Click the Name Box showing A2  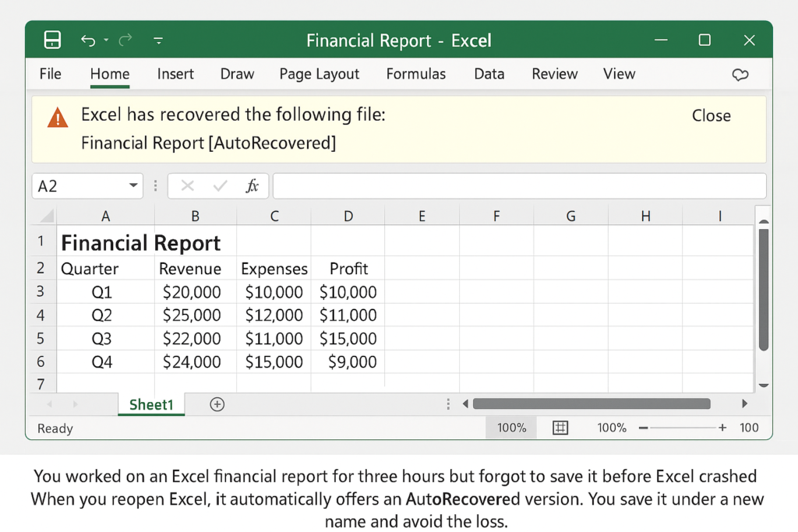(x=87, y=185)
